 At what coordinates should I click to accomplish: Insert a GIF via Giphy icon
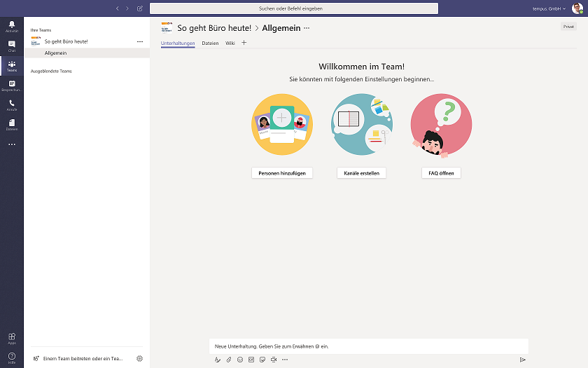point(251,360)
